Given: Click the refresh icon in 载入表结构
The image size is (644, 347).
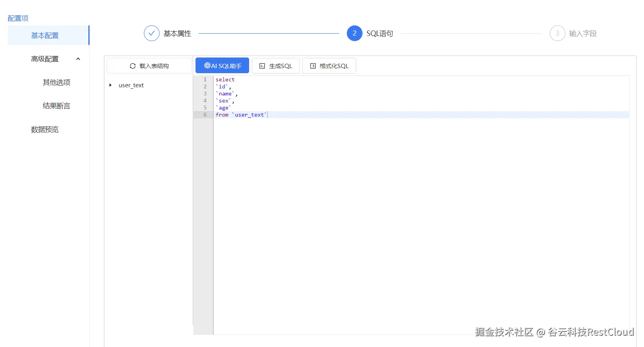Looking at the screenshot, I should tap(133, 66).
